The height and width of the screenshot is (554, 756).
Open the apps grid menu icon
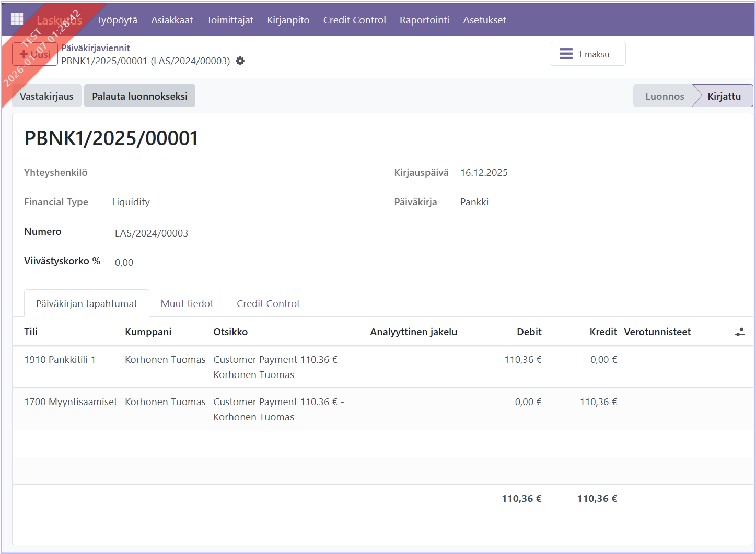coord(17,19)
